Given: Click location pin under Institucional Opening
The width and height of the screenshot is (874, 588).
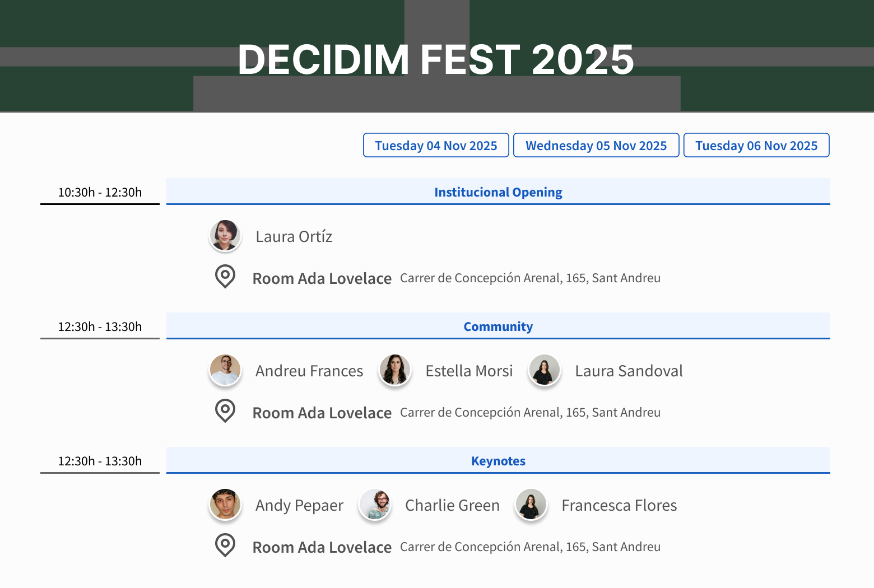Looking at the screenshot, I should pos(225,277).
